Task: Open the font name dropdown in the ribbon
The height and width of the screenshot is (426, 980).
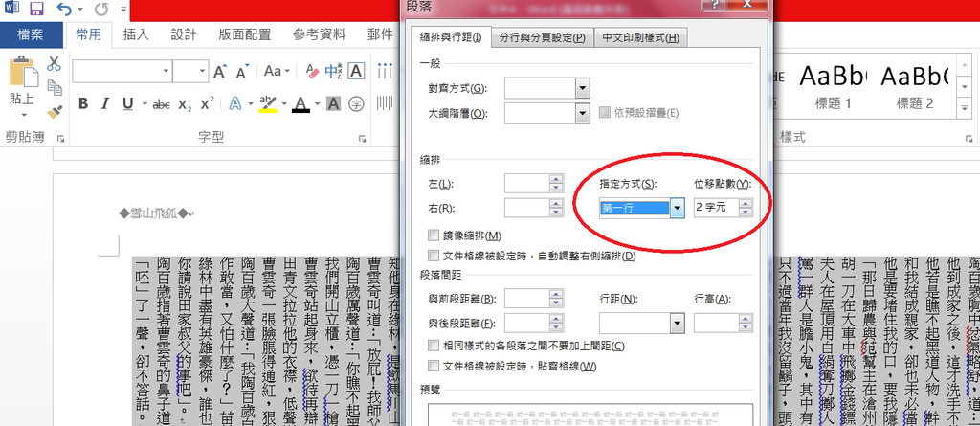Action: [166, 71]
